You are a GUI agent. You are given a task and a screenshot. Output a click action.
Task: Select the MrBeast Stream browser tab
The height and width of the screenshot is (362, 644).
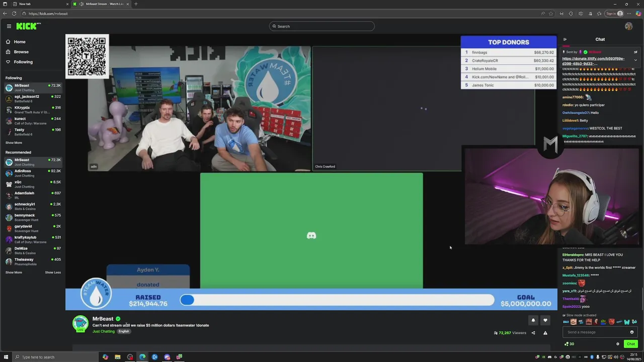point(101,4)
